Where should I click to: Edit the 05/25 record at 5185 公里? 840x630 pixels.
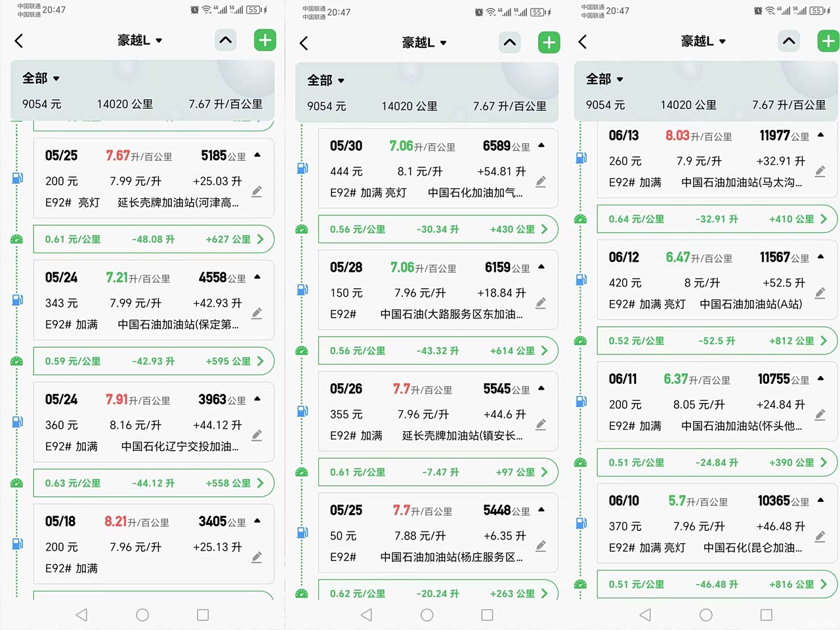pyautogui.click(x=257, y=192)
